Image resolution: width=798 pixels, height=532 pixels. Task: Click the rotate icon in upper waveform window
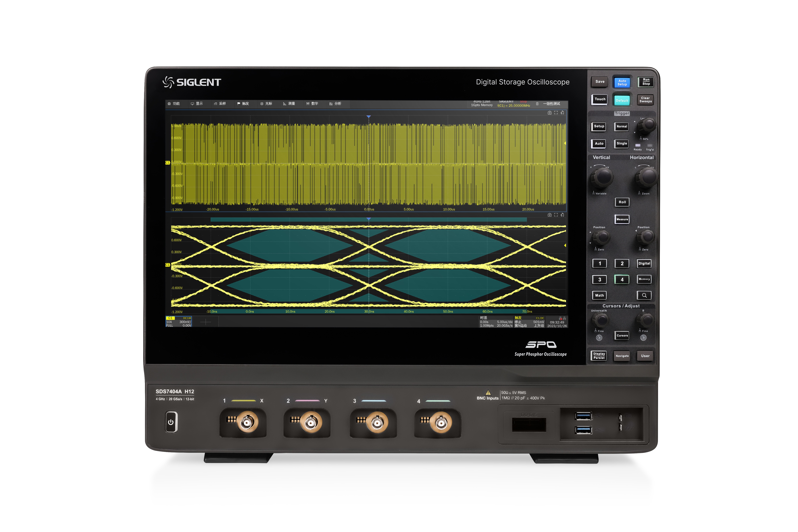(563, 113)
